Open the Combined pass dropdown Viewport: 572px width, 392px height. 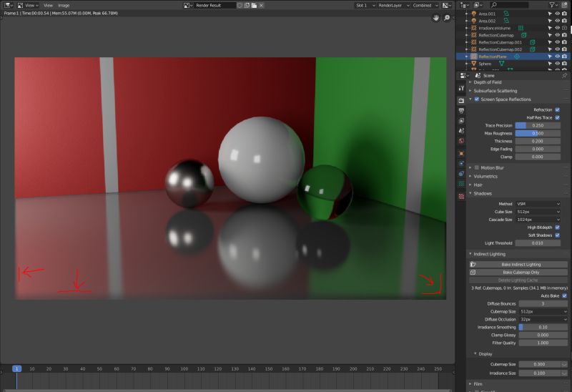425,5
